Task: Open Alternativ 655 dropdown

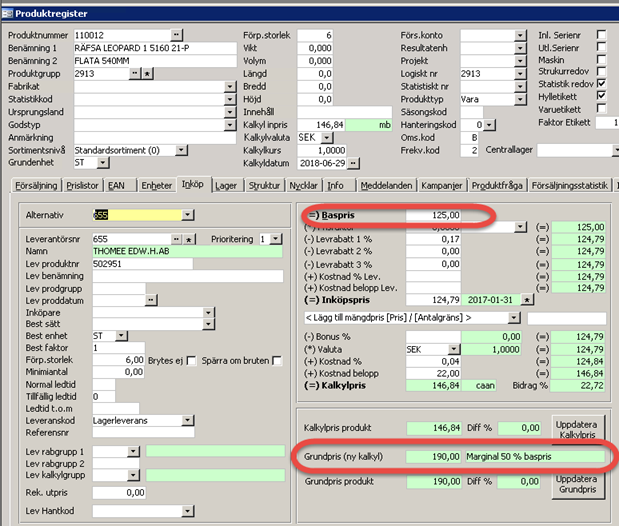Action: pos(188,215)
